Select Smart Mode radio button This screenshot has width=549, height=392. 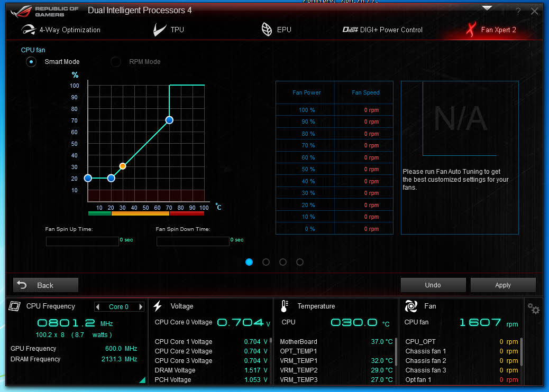tap(32, 62)
